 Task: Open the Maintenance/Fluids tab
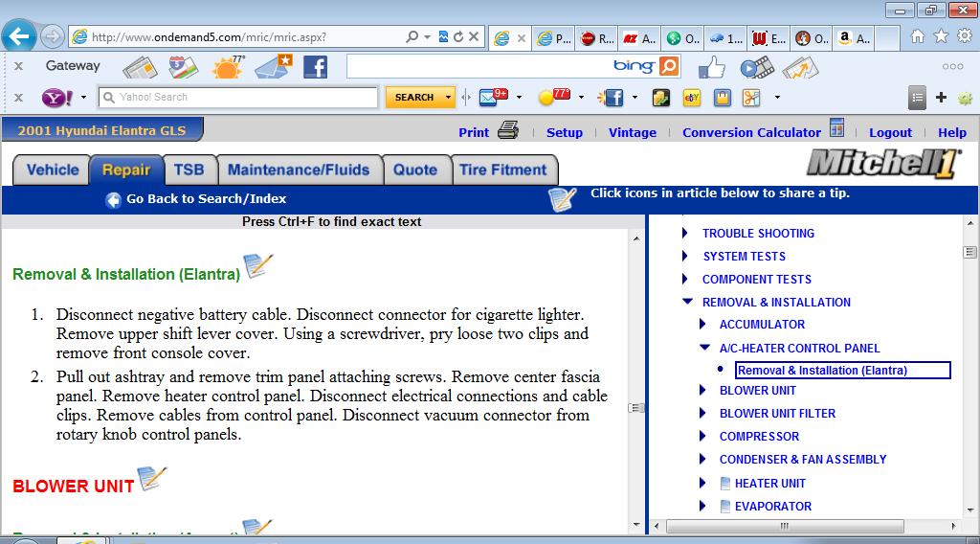coord(299,170)
